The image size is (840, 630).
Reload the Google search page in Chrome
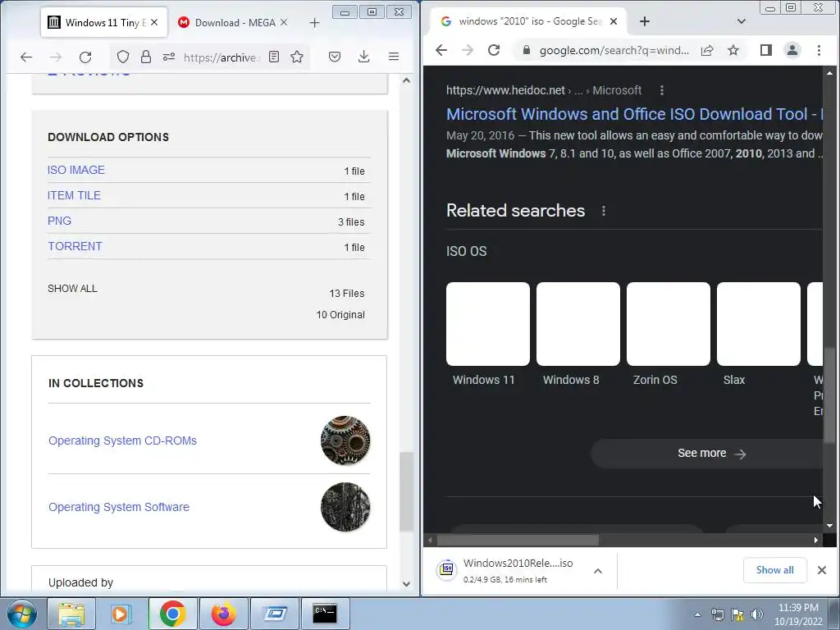pyautogui.click(x=493, y=50)
